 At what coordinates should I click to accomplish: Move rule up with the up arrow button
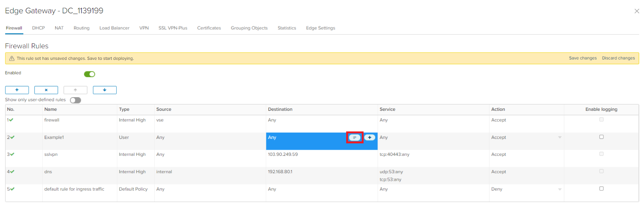[x=75, y=90]
